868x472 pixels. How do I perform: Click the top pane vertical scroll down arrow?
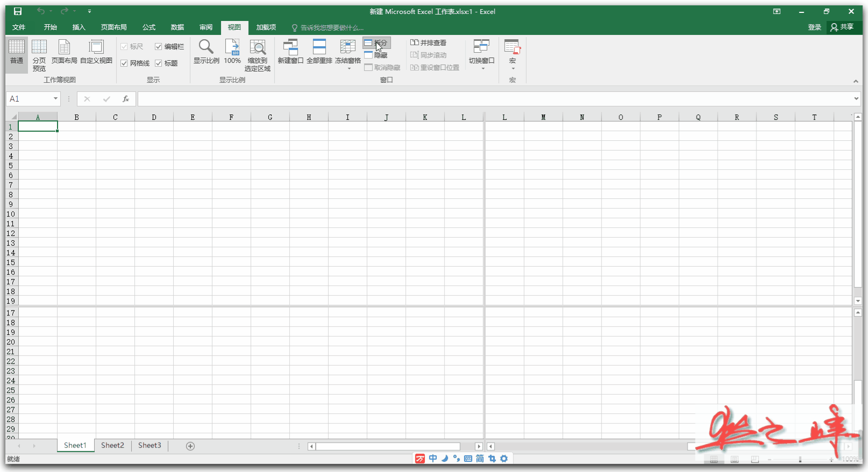point(858,301)
